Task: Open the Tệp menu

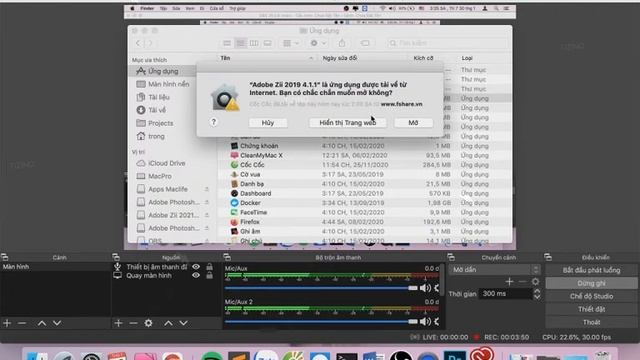Action: 163,8
